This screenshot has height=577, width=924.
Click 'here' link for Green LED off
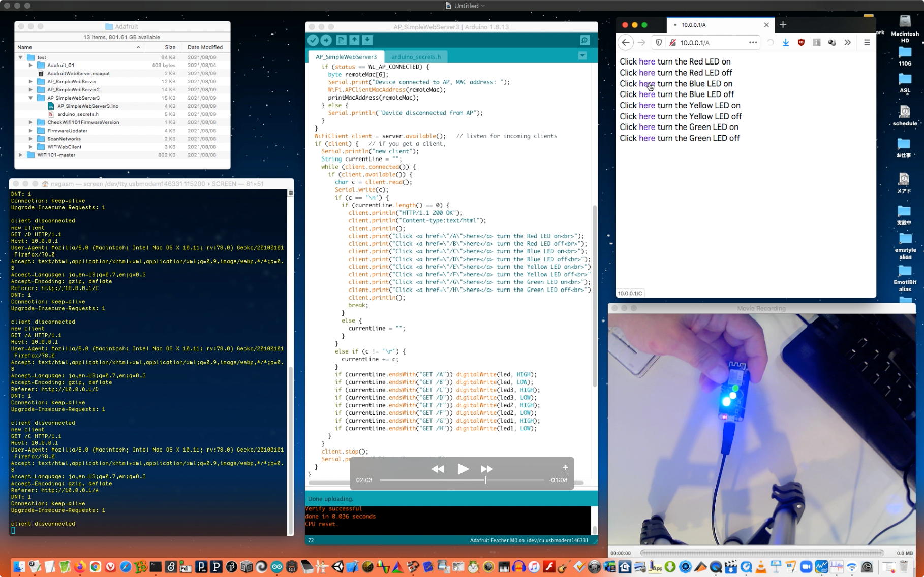point(646,138)
